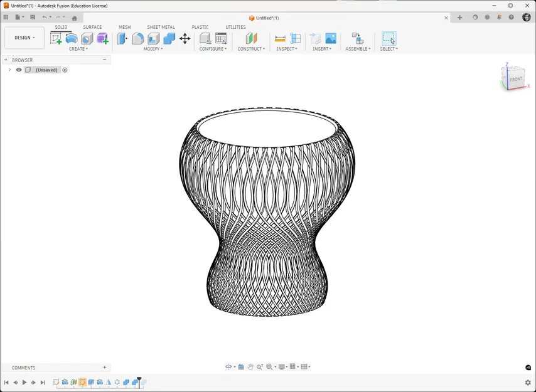This screenshot has height=392, width=536.
Task: Activate the Move/Copy tool
Action: [x=185, y=39]
